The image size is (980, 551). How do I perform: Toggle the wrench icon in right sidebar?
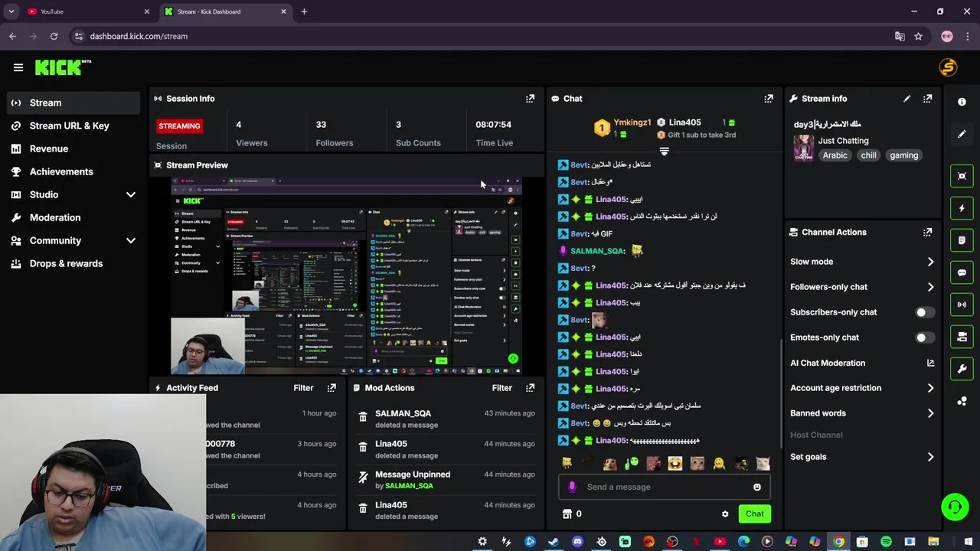click(962, 369)
